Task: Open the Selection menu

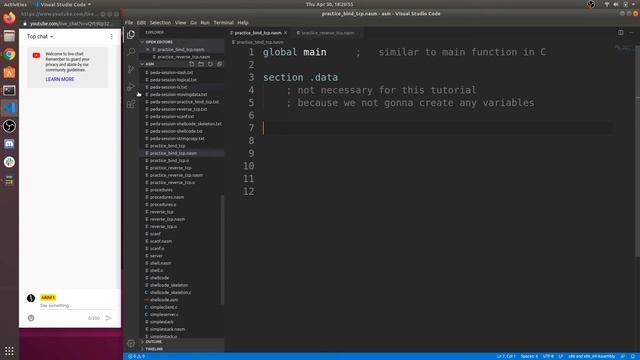Action: tap(160, 23)
